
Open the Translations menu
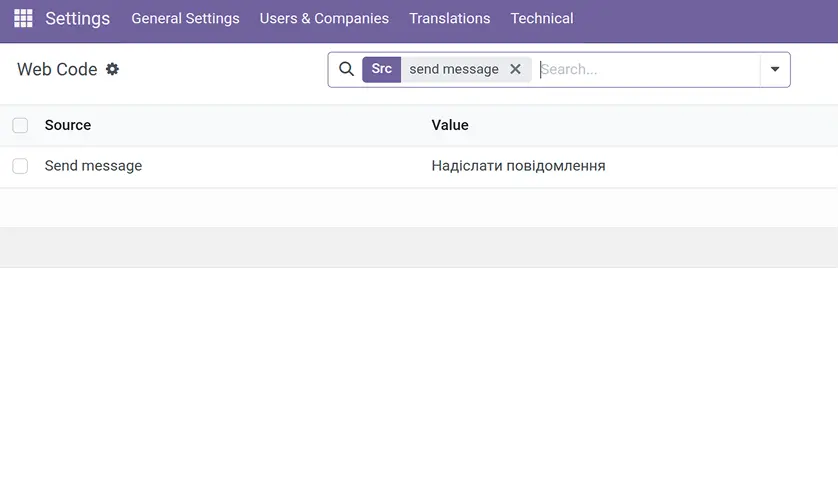pyautogui.click(x=449, y=19)
